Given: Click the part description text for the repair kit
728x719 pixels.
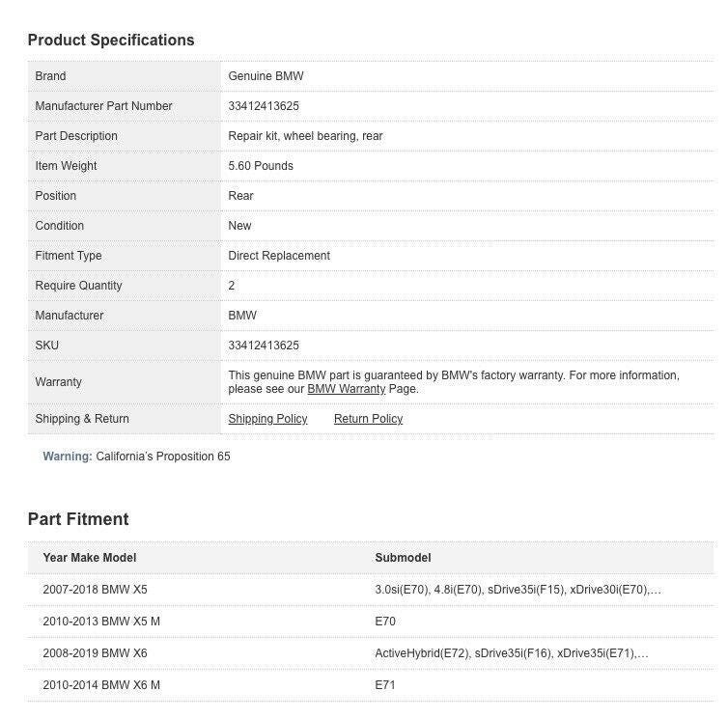Looking at the screenshot, I should (305, 136).
